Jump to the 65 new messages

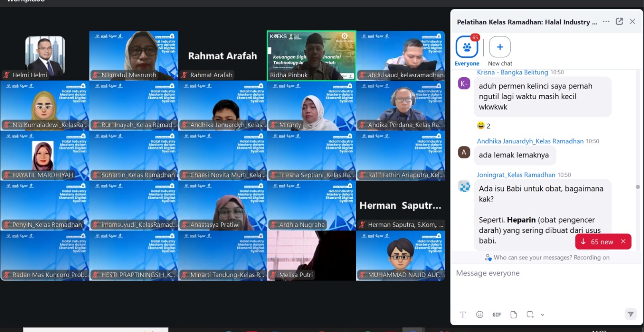tap(598, 242)
